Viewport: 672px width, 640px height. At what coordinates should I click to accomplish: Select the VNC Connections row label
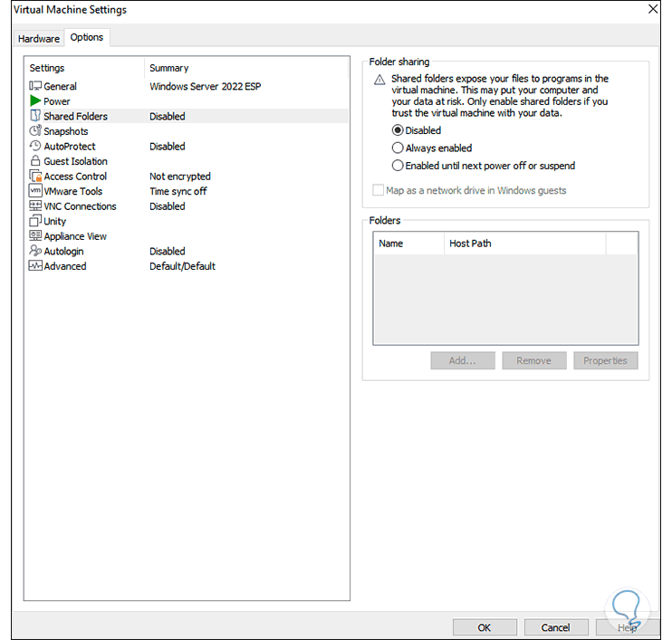coord(80,206)
